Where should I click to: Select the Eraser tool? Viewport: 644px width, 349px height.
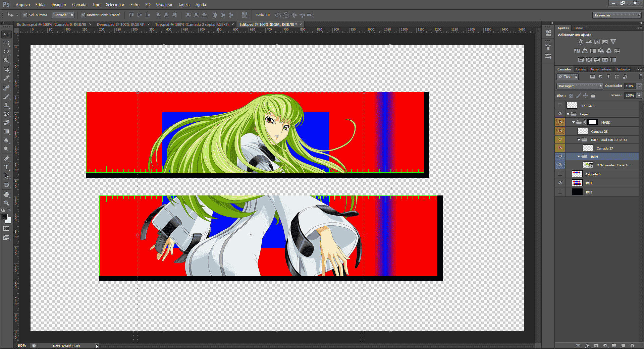[x=6, y=123]
